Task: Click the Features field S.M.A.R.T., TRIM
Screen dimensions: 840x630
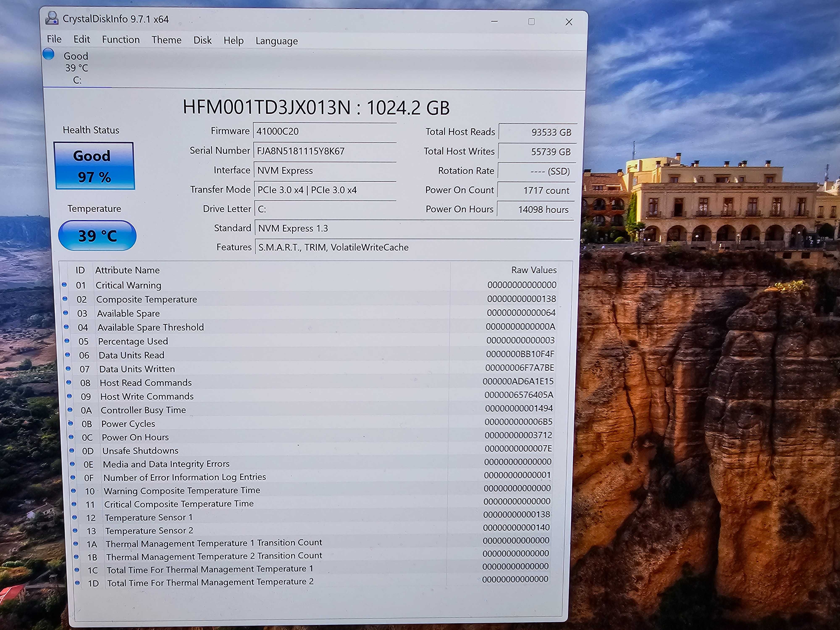Action: [414, 247]
